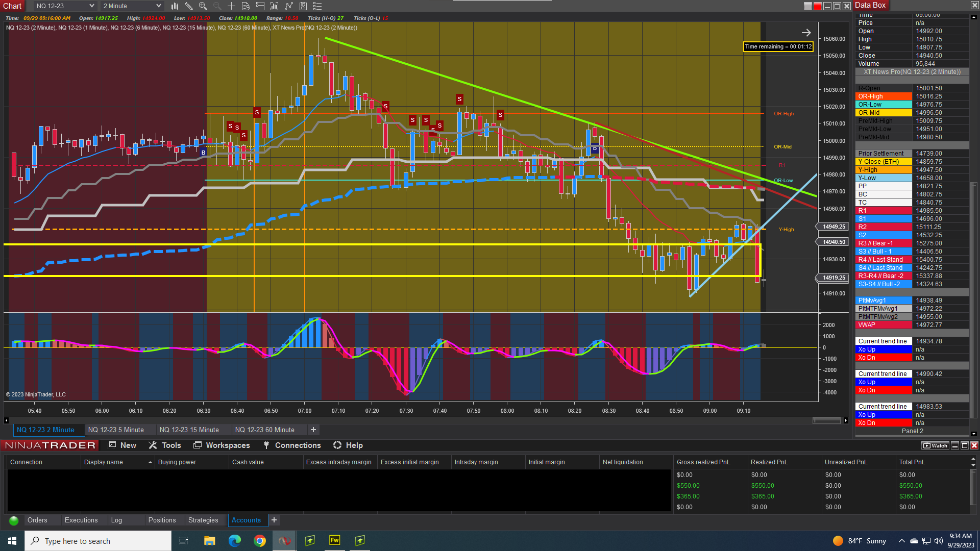Viewport: 980px width, 551px height.
Task: Open the Indicators toolbar icon
Action: [275, 6]
